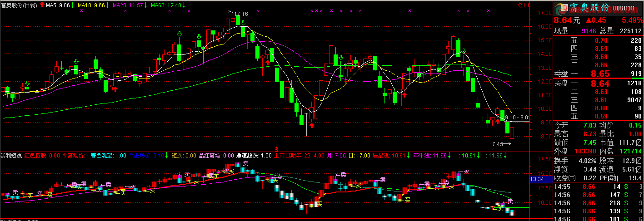Click the 内盘 value 121714
Image resolution: width=644 pixels, height=221 pixels.
click(631, 151)
